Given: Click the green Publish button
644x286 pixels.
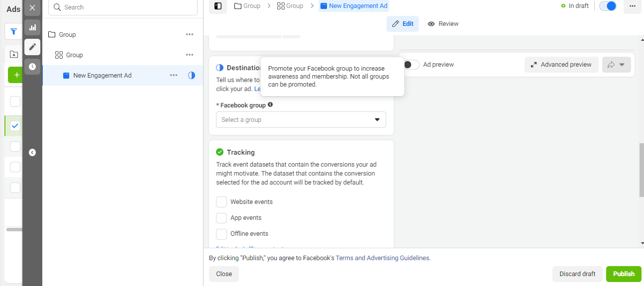Looking at the screenshot, I should click(x=624, y=274).
